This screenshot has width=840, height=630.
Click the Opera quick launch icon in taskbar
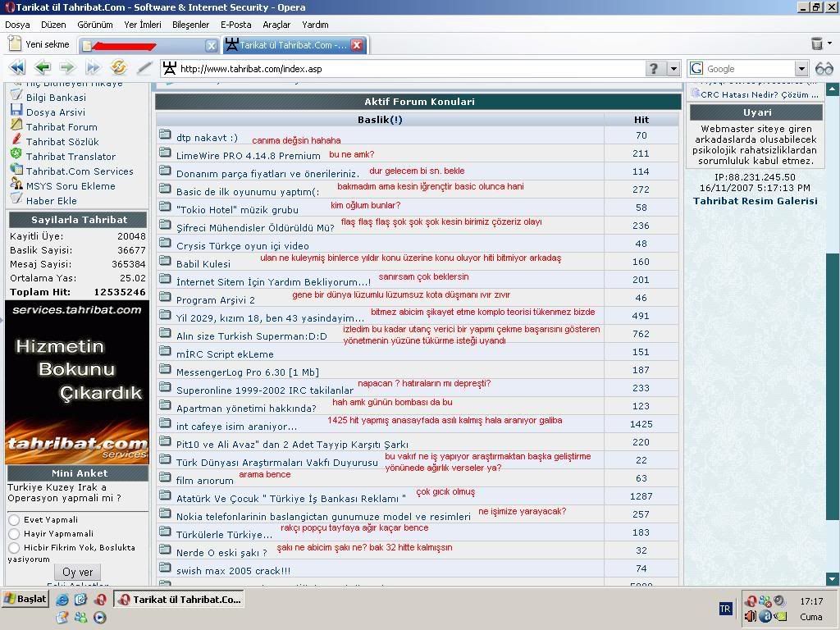100,600
